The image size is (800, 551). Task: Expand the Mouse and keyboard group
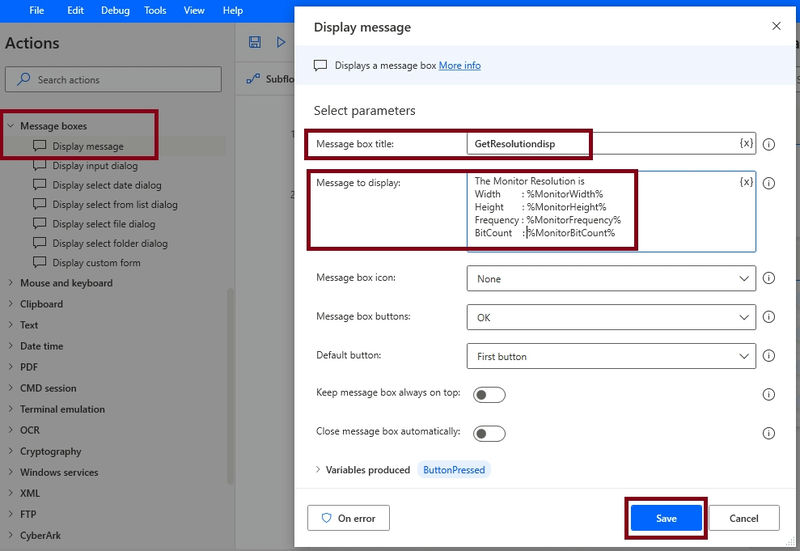[11, 283]
